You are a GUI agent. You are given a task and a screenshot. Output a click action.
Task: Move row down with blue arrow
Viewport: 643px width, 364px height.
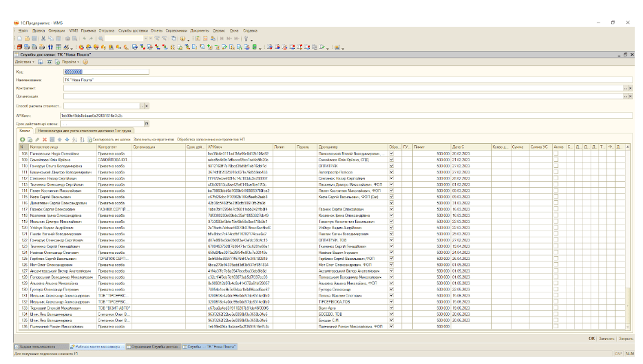66,139
